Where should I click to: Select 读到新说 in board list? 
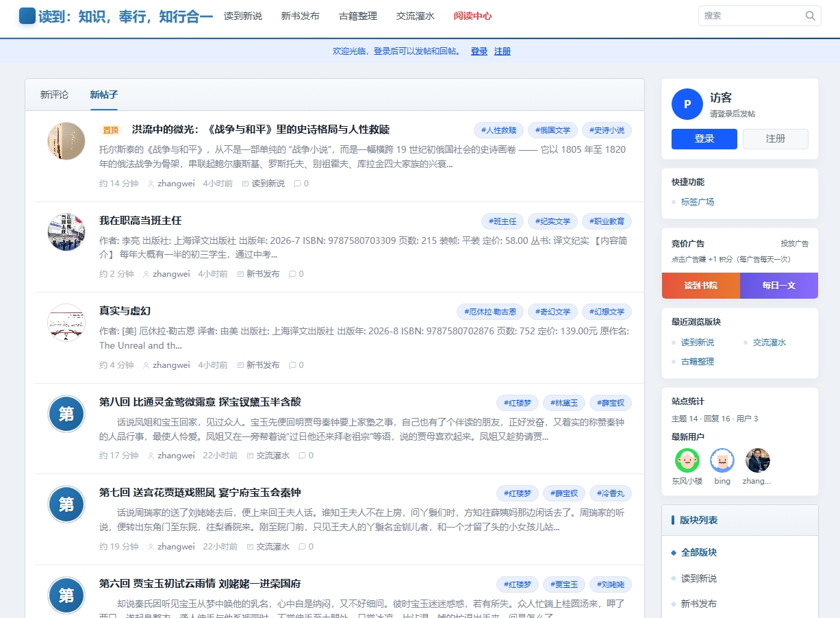[x=699, y=578]
